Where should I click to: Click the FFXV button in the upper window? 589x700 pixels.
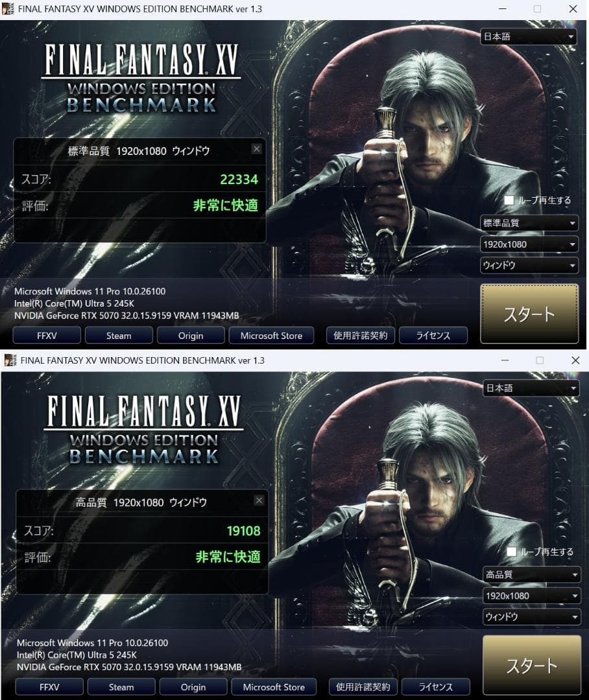pyautogui.click(x=47, y=336)
